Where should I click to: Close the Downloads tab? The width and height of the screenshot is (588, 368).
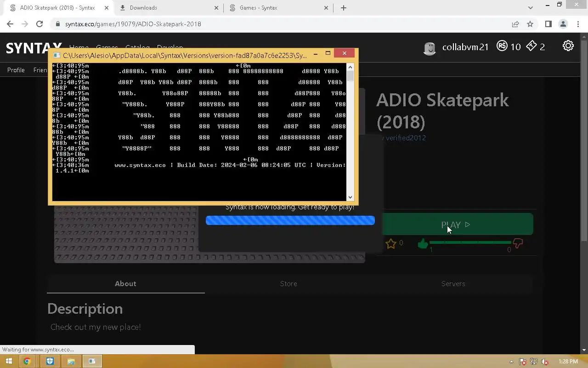(x=217, y=8)
